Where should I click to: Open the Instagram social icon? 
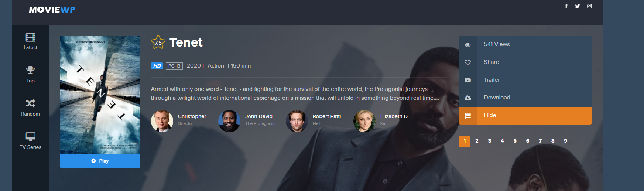(x=589, y=6)
